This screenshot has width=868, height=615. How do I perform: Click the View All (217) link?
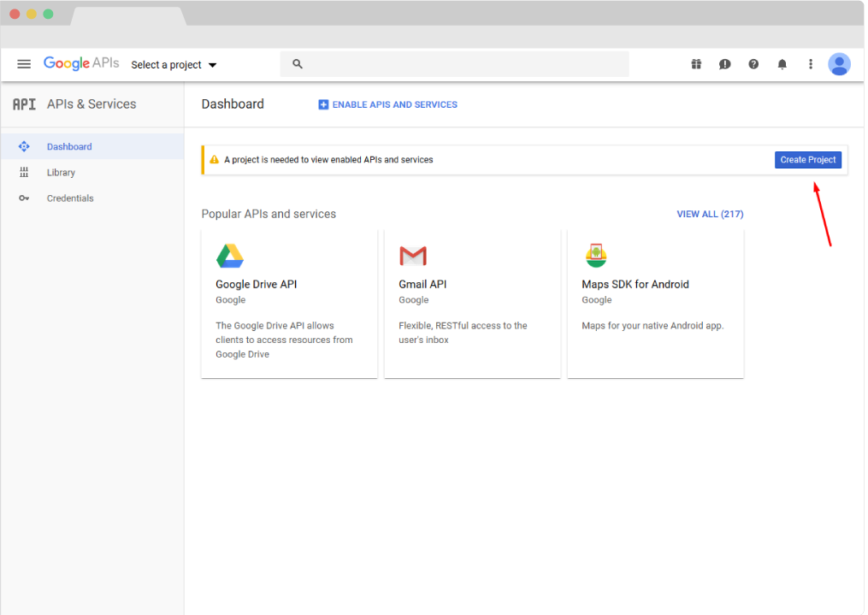pos(710,214)
